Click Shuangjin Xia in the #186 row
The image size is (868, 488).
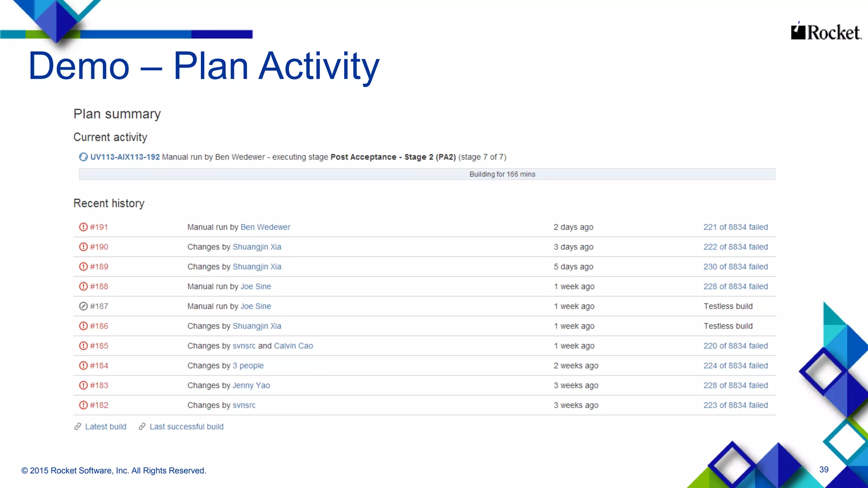pos(257,326)
